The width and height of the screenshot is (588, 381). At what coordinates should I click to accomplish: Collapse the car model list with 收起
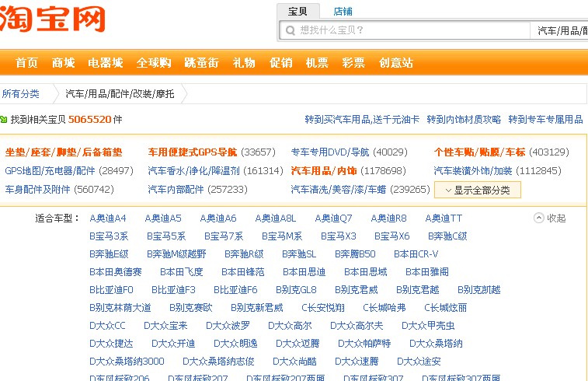550,218
